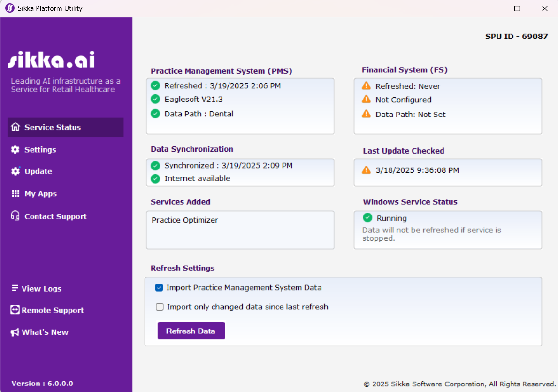Click the Service Status home icon
The image size is (558, 392).
click(x=15, y=127)
